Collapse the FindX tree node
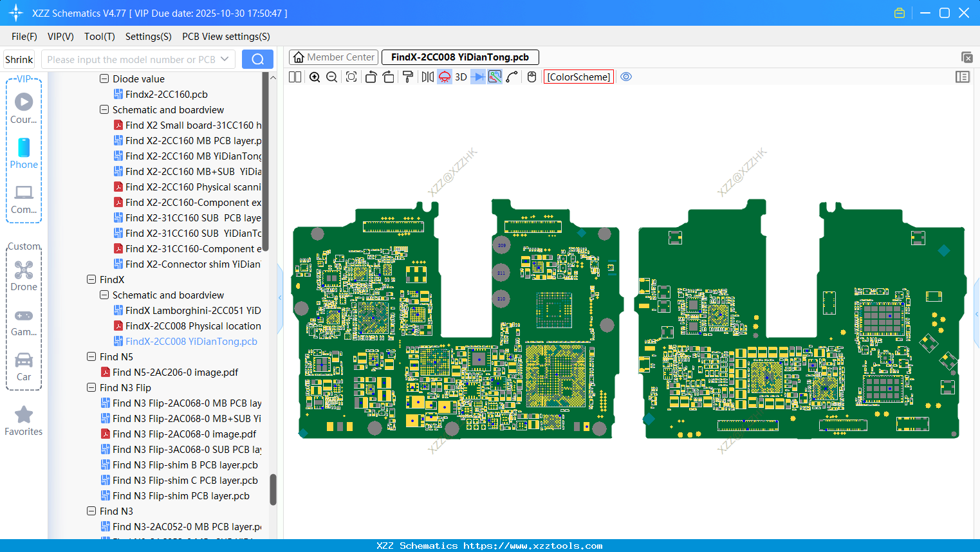Viewport: 980px width, 552px height. click(x=91, y=280)
